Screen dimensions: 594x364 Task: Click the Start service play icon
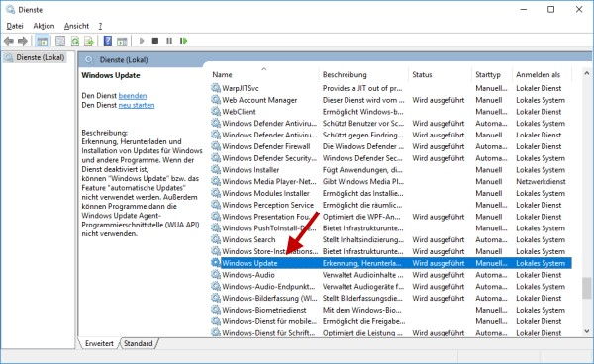[142, 41]
